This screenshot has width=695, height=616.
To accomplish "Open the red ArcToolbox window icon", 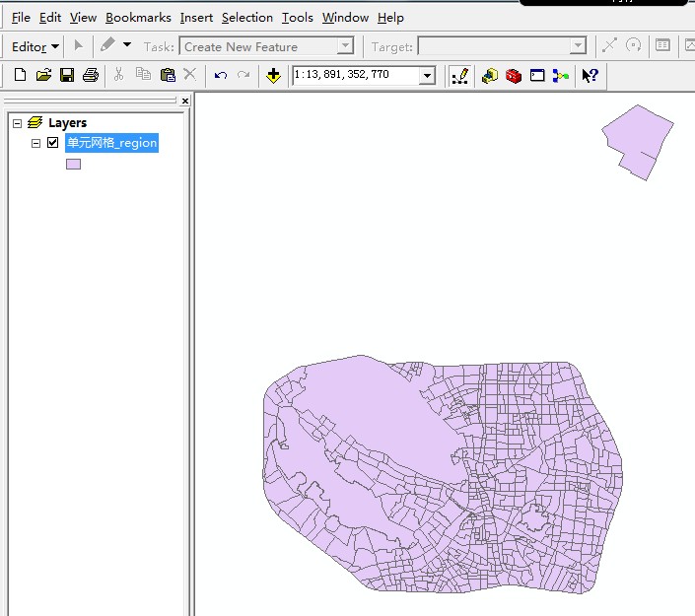I will click(x=513, y=75).
